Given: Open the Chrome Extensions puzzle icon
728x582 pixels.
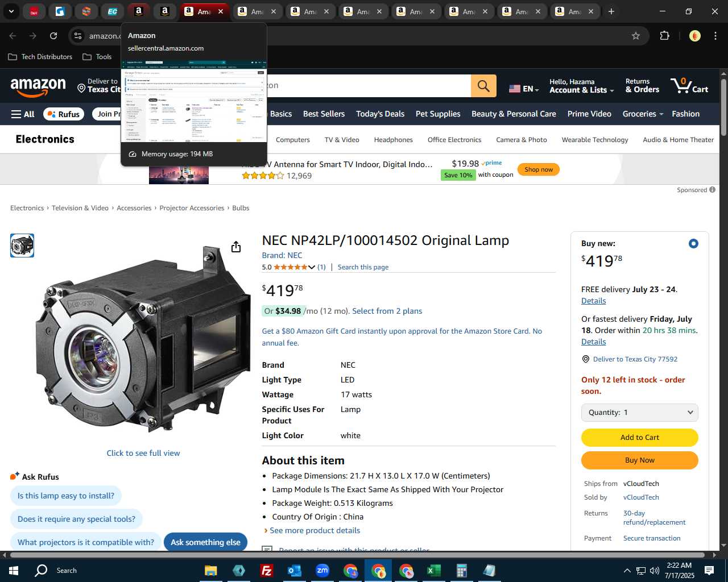Looking at the screenshot, I should 664,36.
